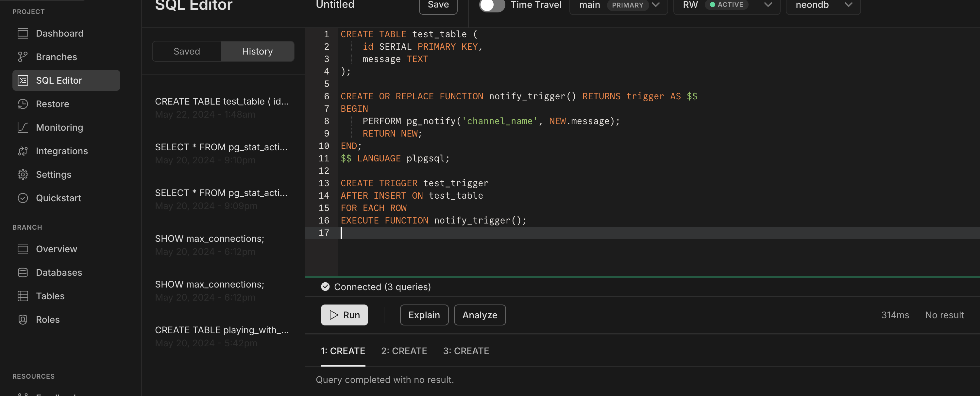Open history entry CREATE TABLE test_table
980x396 pixels.
pyautogui.click(x=223, y=107)
